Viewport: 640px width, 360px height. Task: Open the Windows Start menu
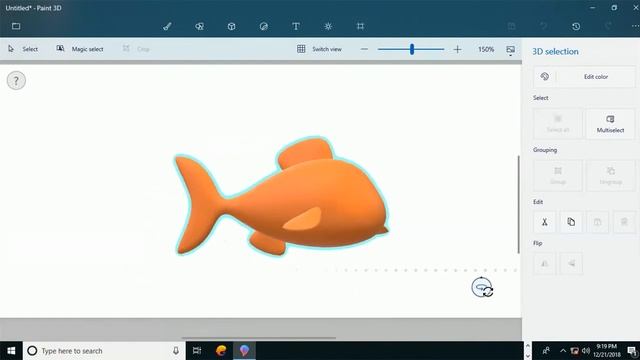tap(11, 351)
